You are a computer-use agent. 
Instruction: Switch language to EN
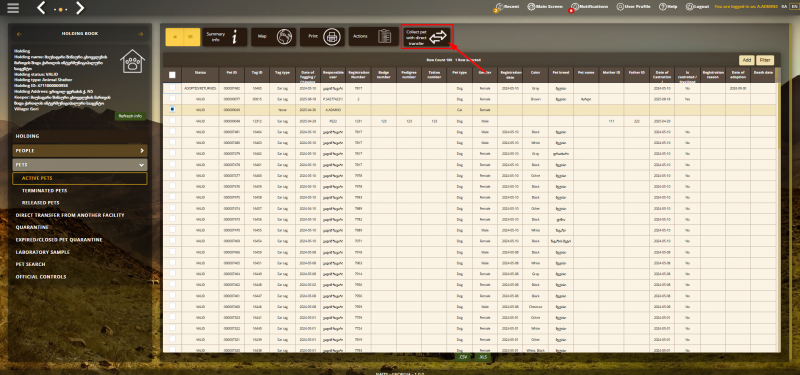(793, 7)
